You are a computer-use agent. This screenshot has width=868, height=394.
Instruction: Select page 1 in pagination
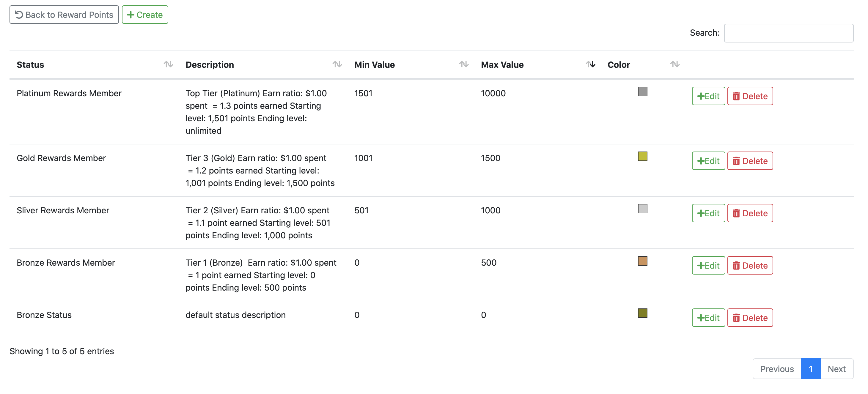point(810,369)
